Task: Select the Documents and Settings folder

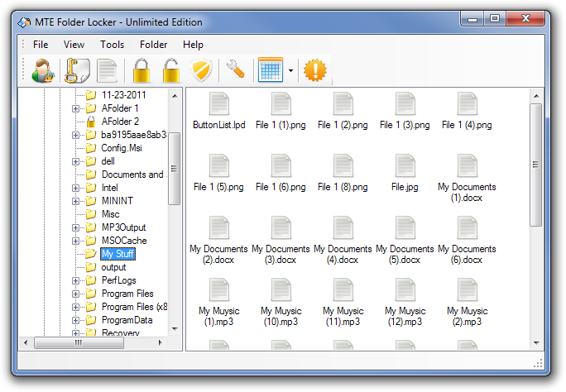Action: tap(133, 174)
